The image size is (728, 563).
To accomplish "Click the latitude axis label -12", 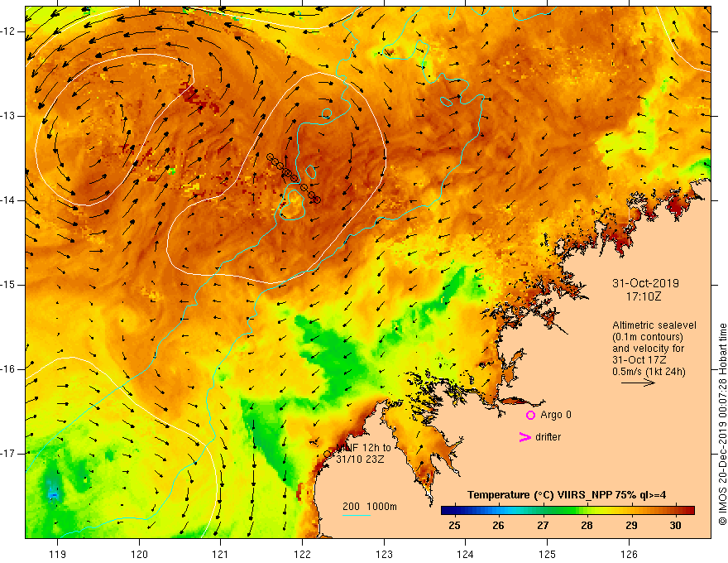I will click(x=8, y=31).
